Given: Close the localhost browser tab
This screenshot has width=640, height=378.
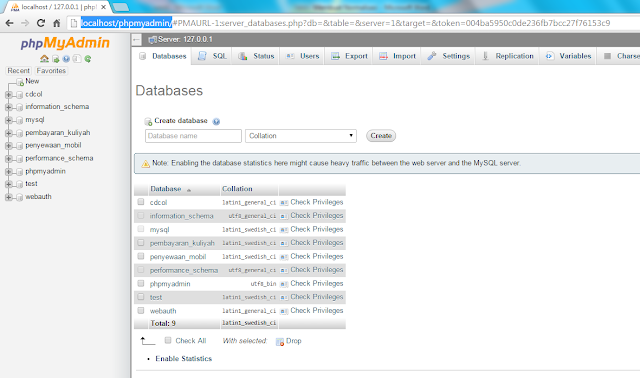Looking at the screenshot, I should point(104,7).
